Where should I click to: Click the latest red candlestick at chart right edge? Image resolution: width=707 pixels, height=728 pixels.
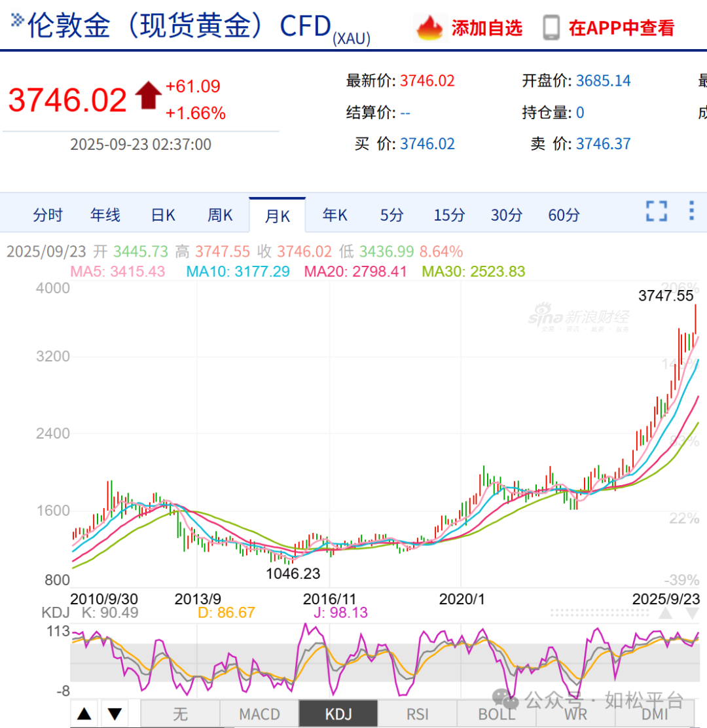(x=695, y=319)
